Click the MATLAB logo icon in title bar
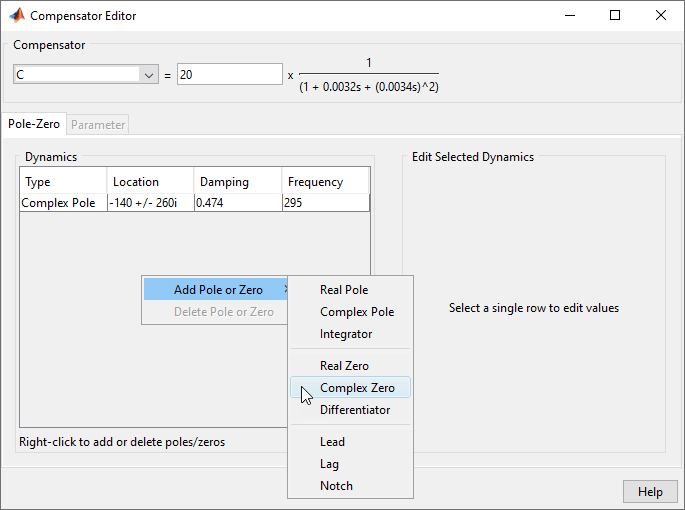The height and width of the screenshot is (510, 685). tap(16, 16)
